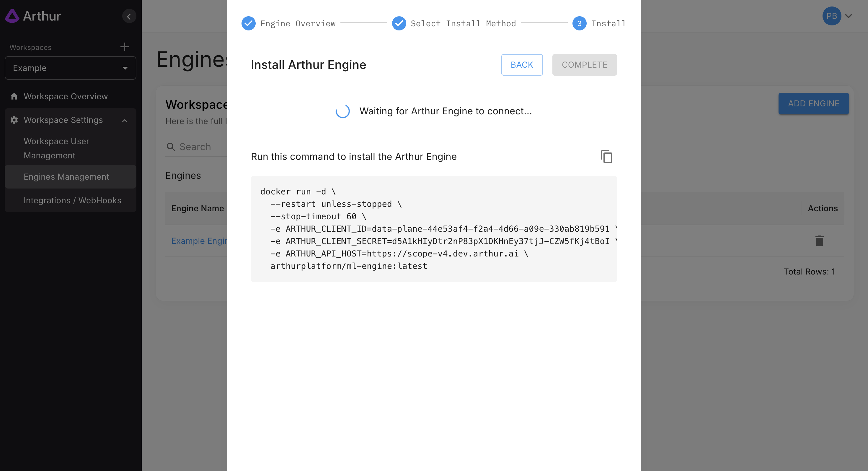Open Engines Management page
The height and width of the screenshot is (471, 868).
coord(66,177)
